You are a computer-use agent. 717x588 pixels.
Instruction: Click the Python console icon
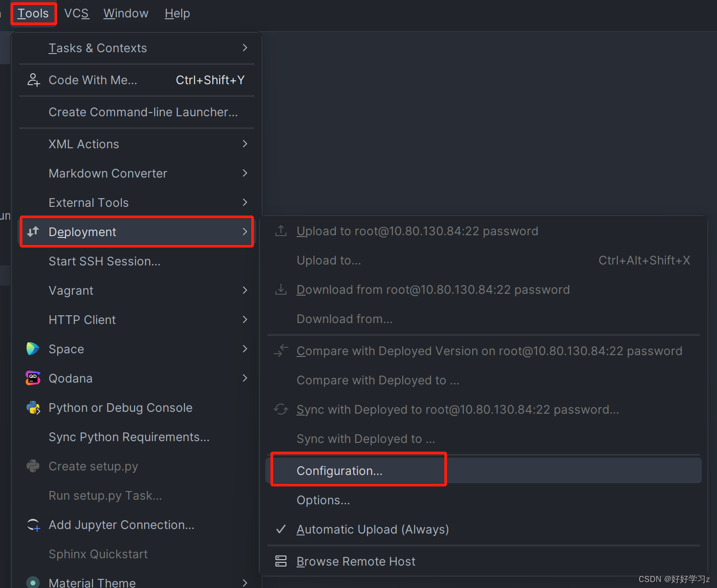(33, 407)
